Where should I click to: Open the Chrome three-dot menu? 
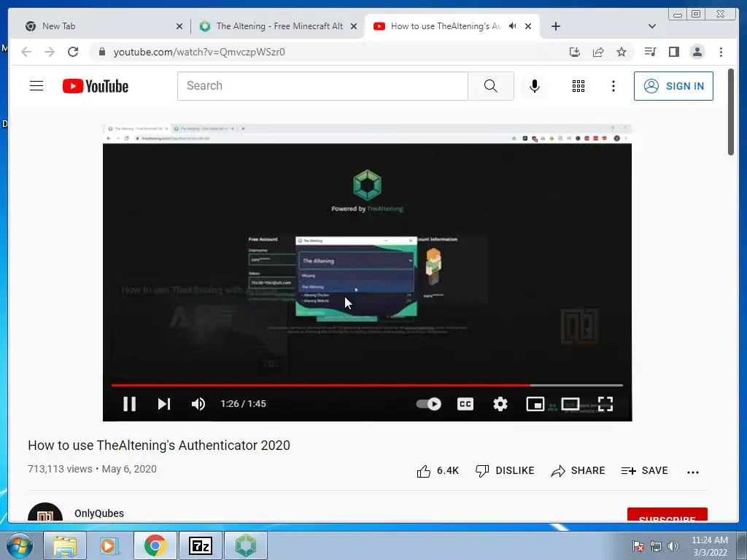(x=721, y=52)
